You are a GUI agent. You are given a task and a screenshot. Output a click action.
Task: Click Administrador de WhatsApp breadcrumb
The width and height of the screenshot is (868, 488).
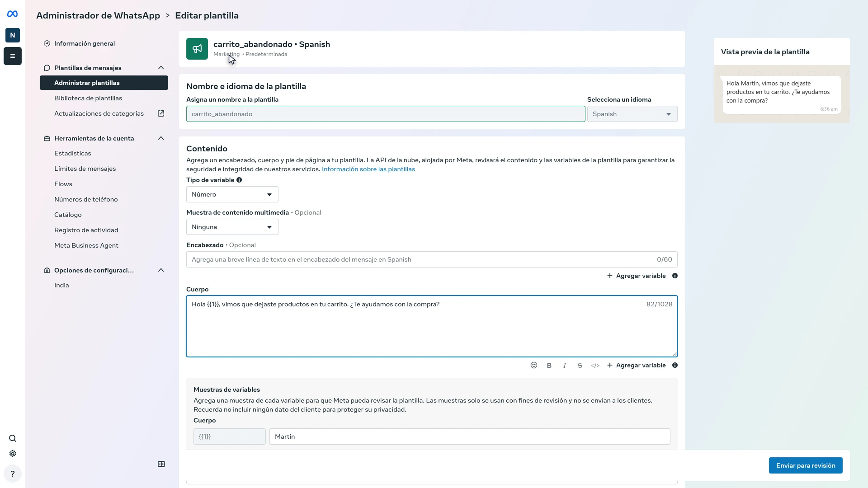coord(98,15)
